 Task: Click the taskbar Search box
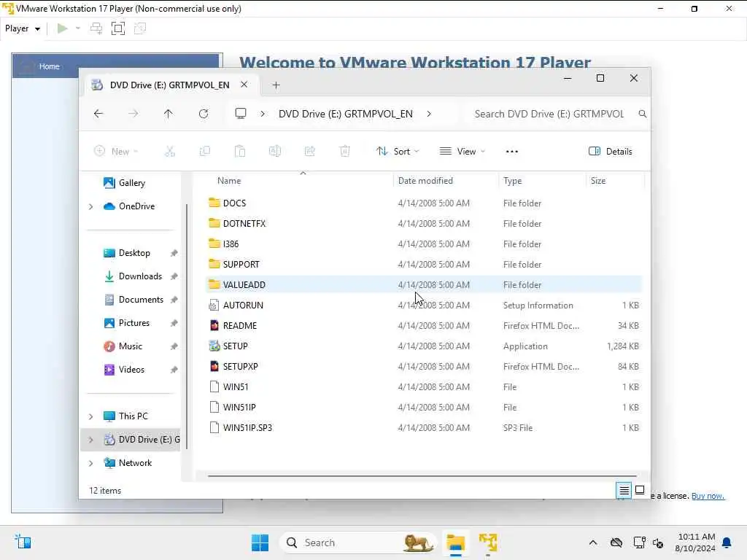pyautogui.click(x=357, y=542)
